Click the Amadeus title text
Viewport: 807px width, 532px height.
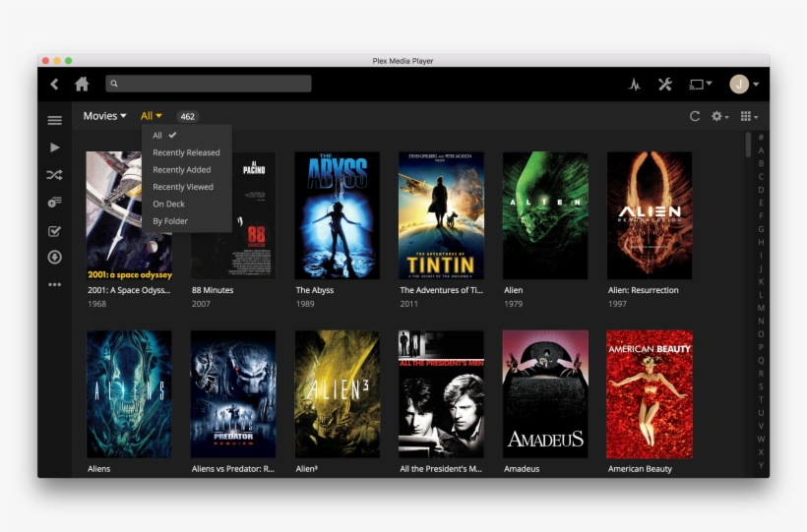click(x=522, y=469)
